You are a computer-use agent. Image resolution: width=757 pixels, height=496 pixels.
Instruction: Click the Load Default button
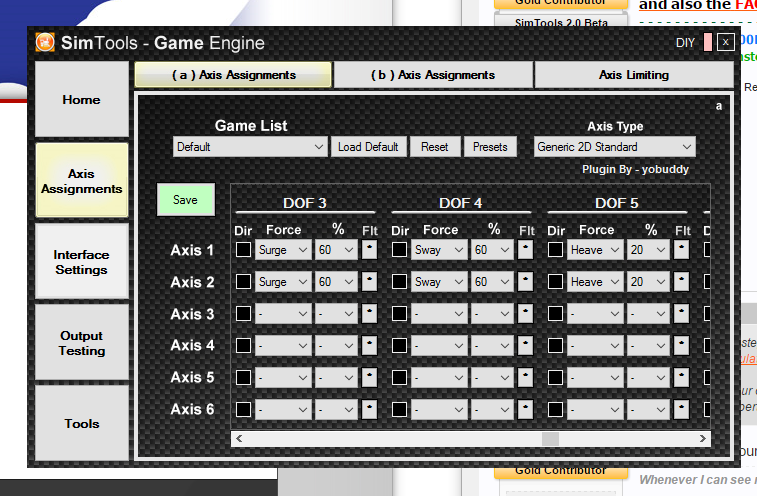tap(368, 147)
